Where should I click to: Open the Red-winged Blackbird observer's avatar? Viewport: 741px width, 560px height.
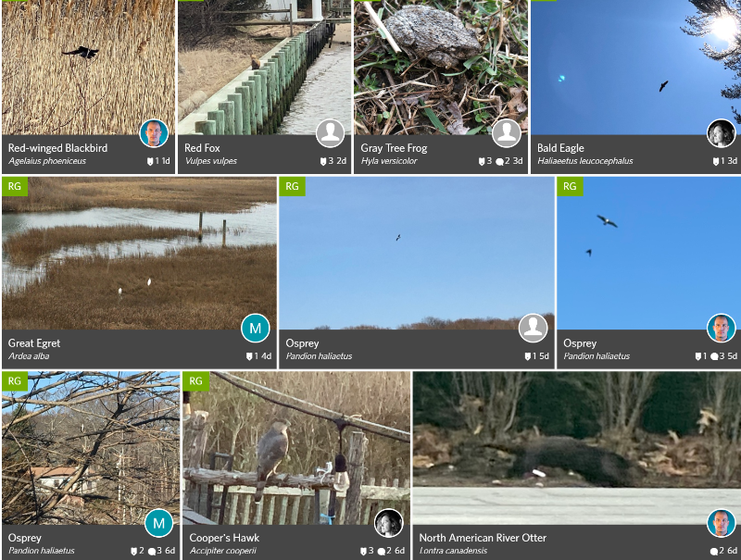154,133
